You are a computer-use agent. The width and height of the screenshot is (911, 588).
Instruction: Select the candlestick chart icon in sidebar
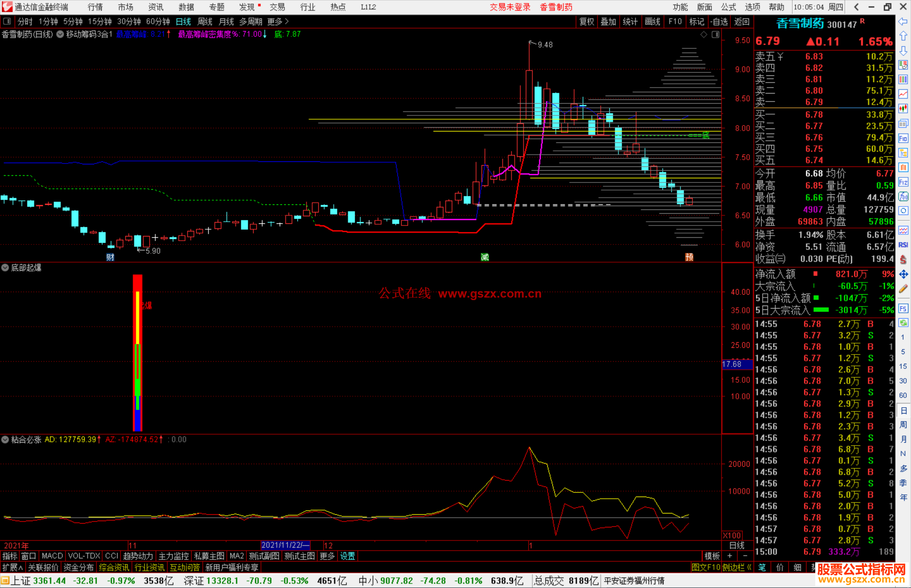click(903, 109)
